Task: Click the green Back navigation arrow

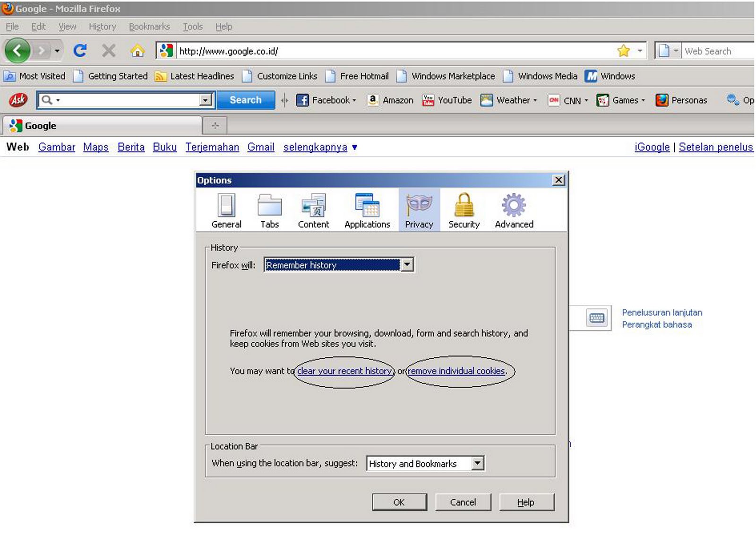Action: 17,51
